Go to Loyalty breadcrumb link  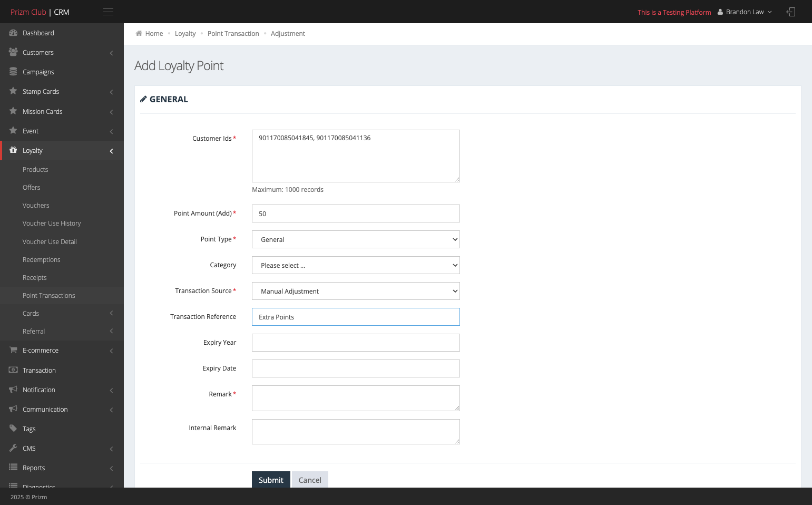pyautogui.click(x=185, y=33)
